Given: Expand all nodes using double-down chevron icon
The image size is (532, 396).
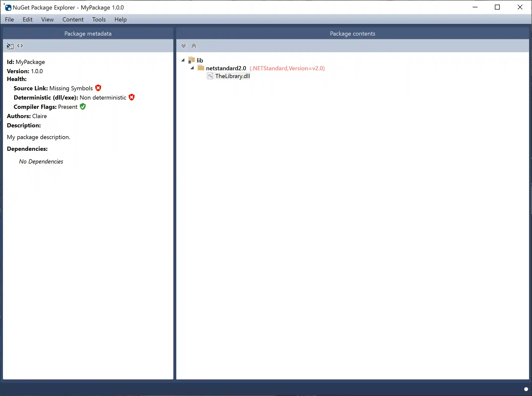Looking at the screenshot, I should [x=184, y=46].
